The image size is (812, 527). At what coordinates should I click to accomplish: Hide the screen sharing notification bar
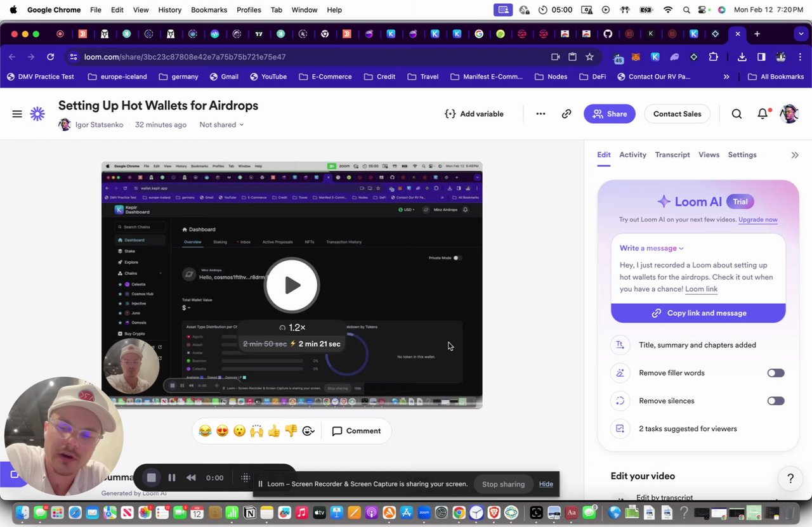tap(546, 484)
